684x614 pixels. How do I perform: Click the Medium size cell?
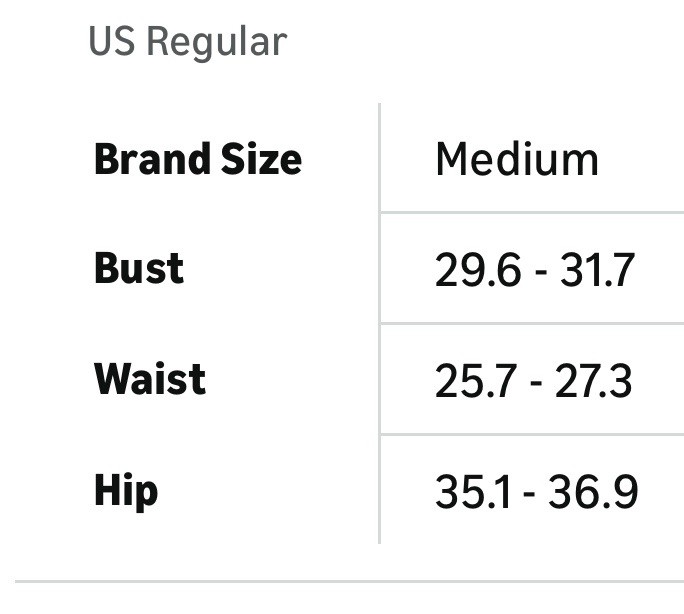[x=517, y=160]
